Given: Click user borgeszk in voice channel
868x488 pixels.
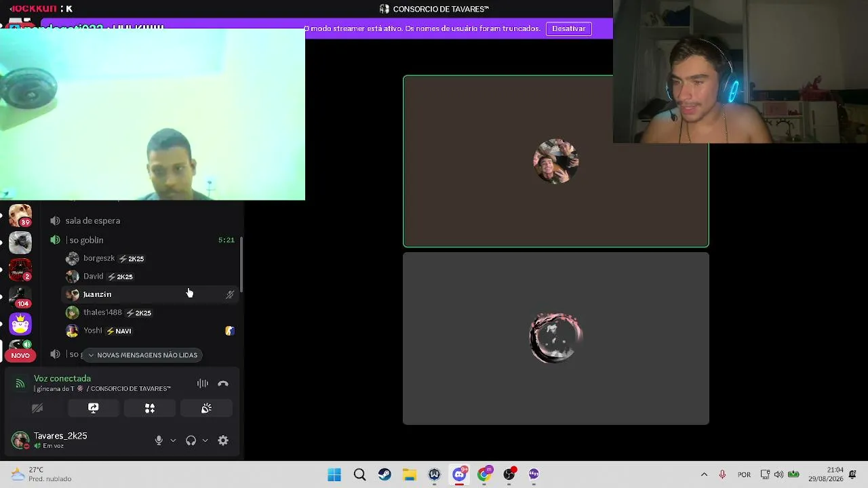Looking at the screenshot, I should (x=98, y=258).
